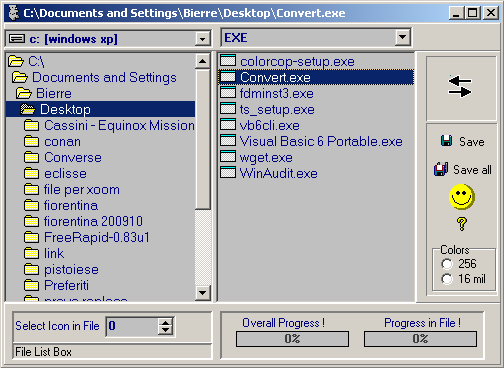Click the folder icon next to Converse
504x368 pixels.
[x=32, y=157]
